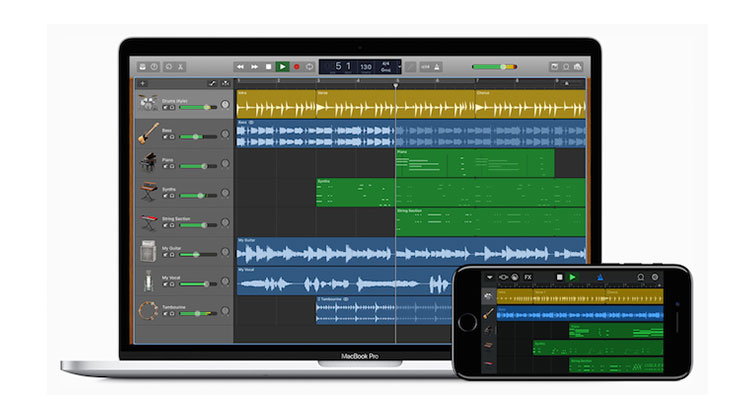Mute the My Vocal track

[165, 284]
